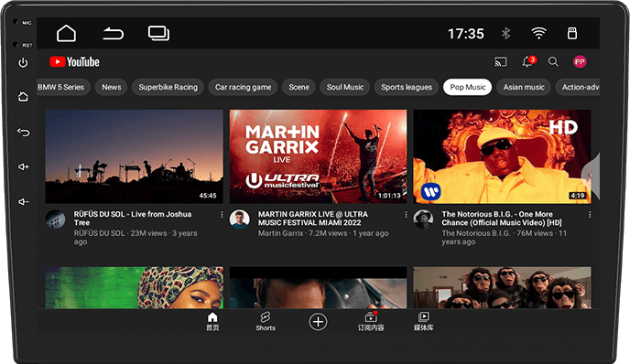Open notifications bell with 3 badge
This screenshot has height=364, width=630.
click(528, 61)
